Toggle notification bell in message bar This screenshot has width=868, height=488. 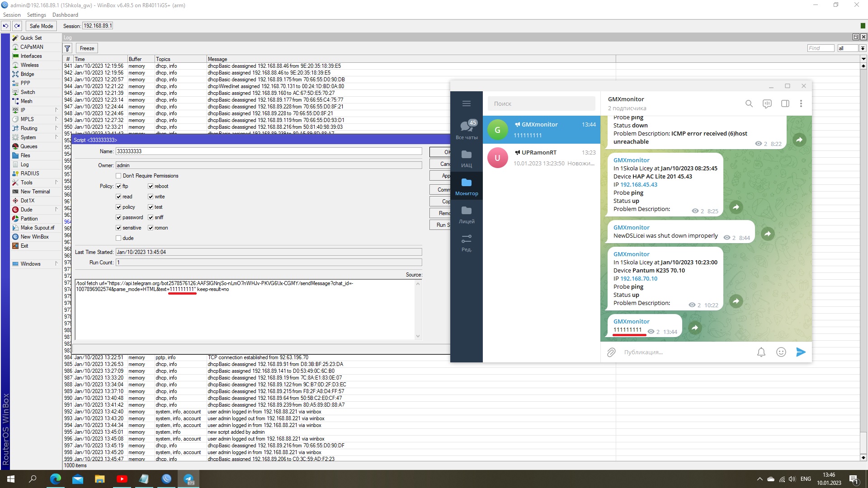761,352
